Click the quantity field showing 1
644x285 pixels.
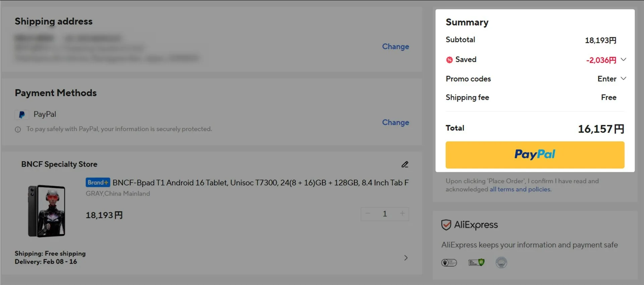coord(385,214)
